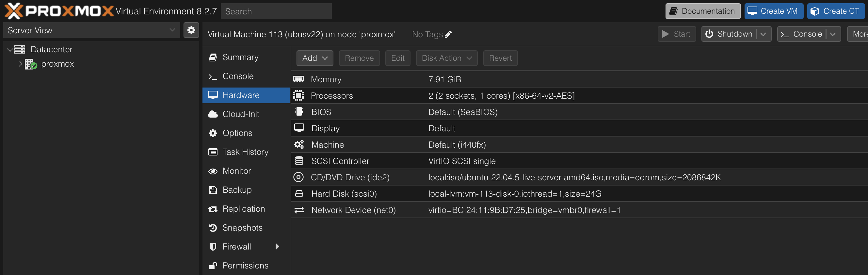Open the Options tab
Viewport: 868px width, 275px height.
[246, 133]
